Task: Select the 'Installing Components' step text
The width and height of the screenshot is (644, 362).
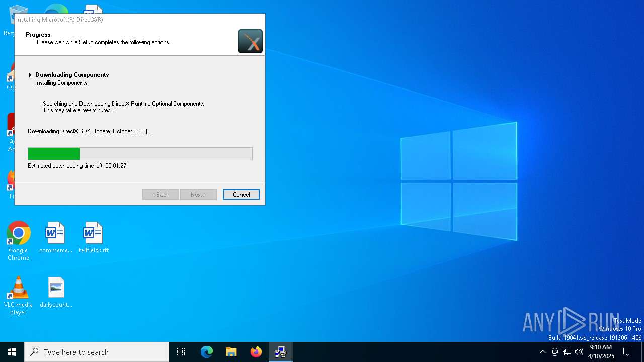Action: tap(61, 83)
